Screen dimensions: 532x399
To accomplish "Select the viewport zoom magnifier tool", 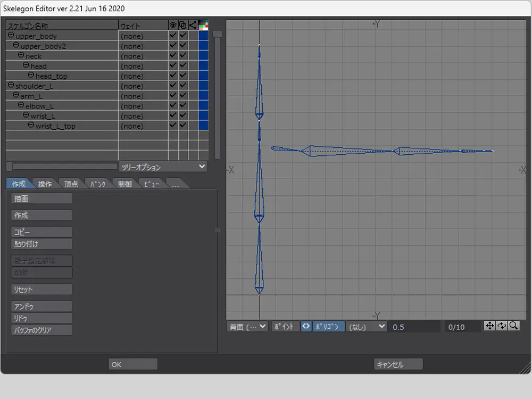I will 513,326.
